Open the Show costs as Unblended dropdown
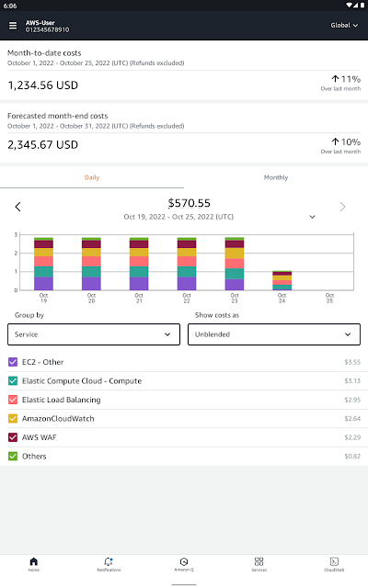Image resolution: width=368 pixels, height=588 pixels. [274, 334]
